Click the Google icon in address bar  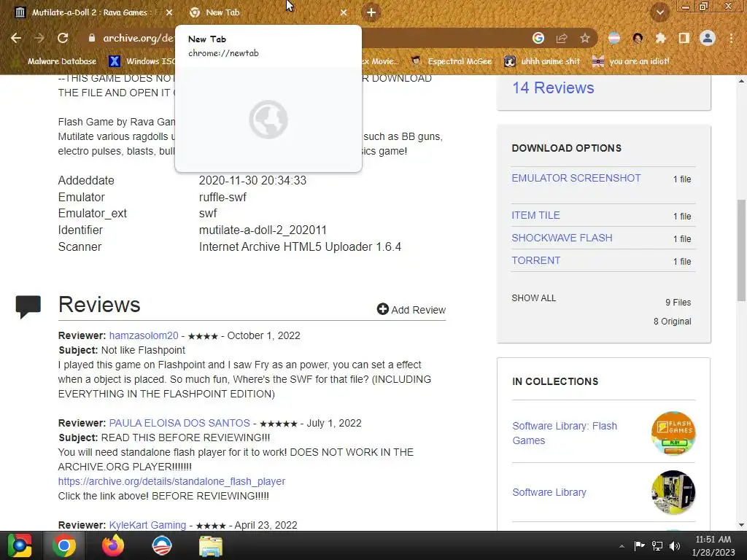pyautogui.click(x=538, y=38)
